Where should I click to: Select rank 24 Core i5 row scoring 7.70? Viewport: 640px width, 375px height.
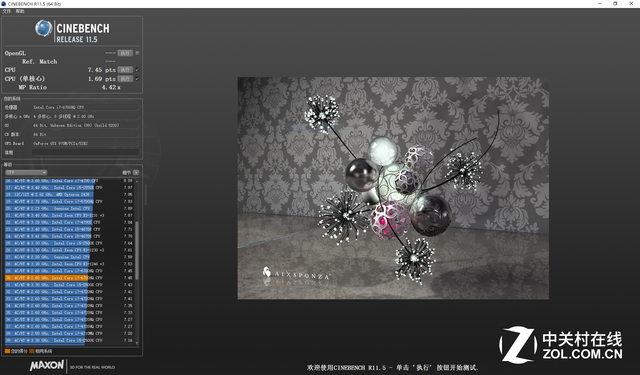(69, 236)
